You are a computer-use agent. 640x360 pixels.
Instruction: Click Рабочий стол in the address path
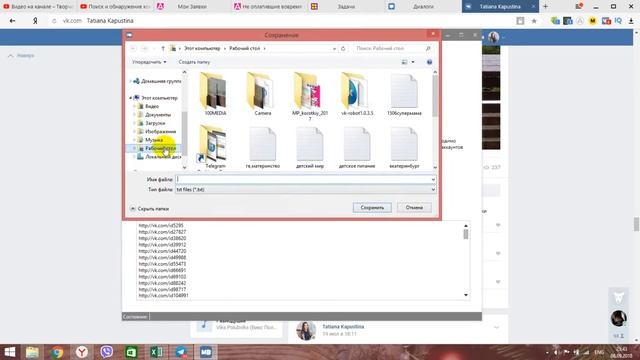[x=244, y=49]
